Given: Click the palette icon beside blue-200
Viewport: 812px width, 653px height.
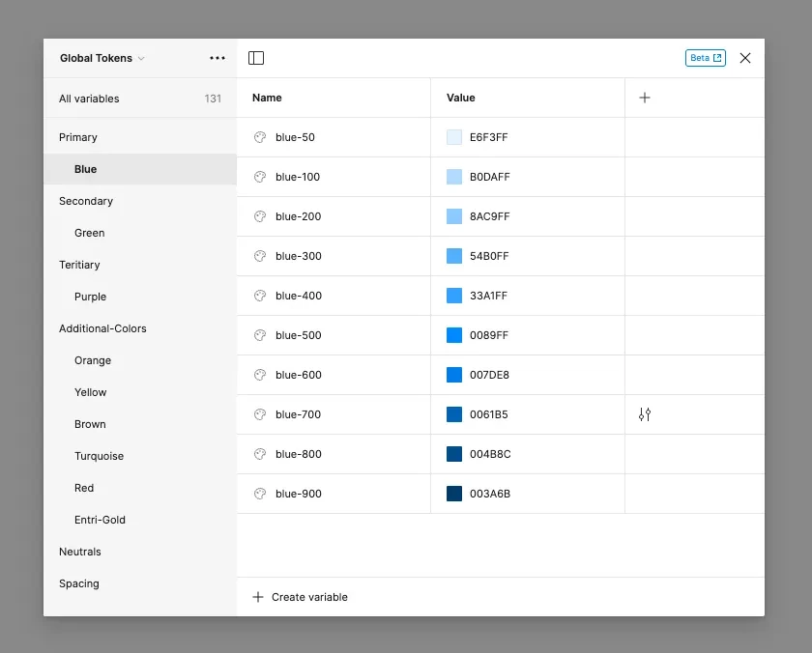Looking at the screenshot, I should click(x=260, y=216).
